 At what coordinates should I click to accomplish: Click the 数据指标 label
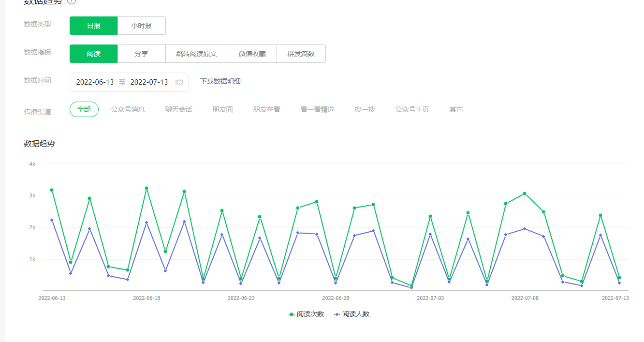coord(37,52)
